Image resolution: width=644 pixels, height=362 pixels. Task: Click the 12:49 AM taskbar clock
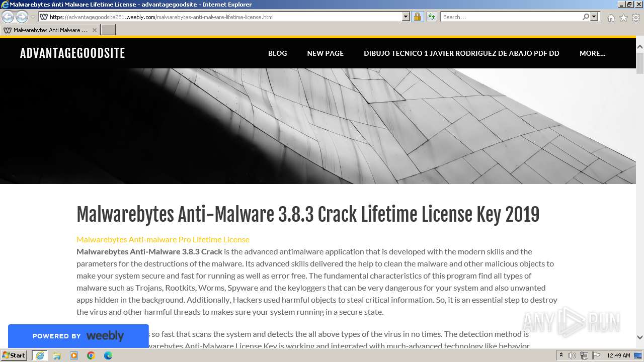click(x=618, y=355)
